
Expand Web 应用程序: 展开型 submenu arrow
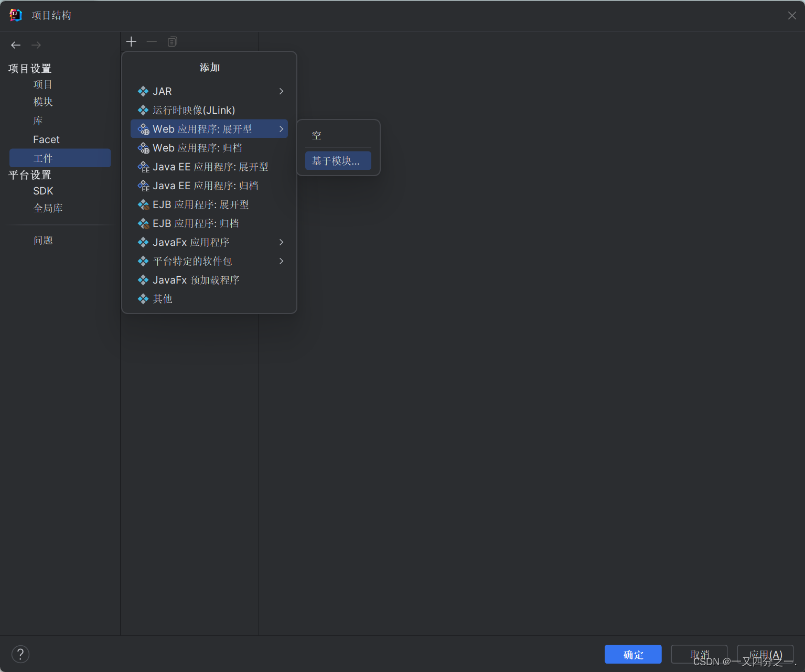pos(282,129)
